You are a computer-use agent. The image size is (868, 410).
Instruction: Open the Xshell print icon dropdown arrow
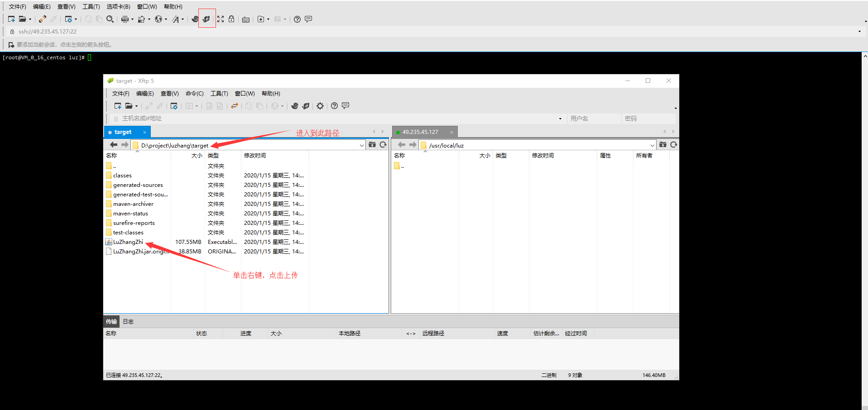pyautogui.click(x=132, y=19)
